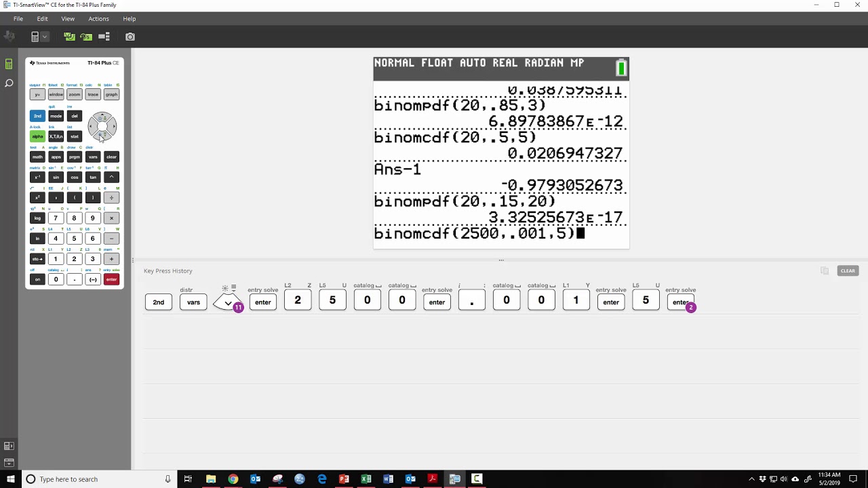868x488 pixels.
Task: Click the right arrow on calculator directional pad
Action: tap(113, 126)
